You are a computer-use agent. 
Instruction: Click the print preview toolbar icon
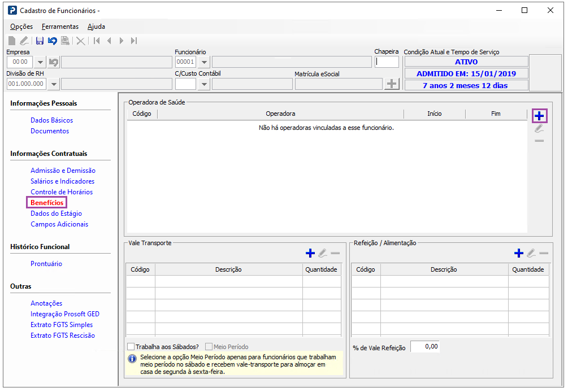click(x=65, y=41)
